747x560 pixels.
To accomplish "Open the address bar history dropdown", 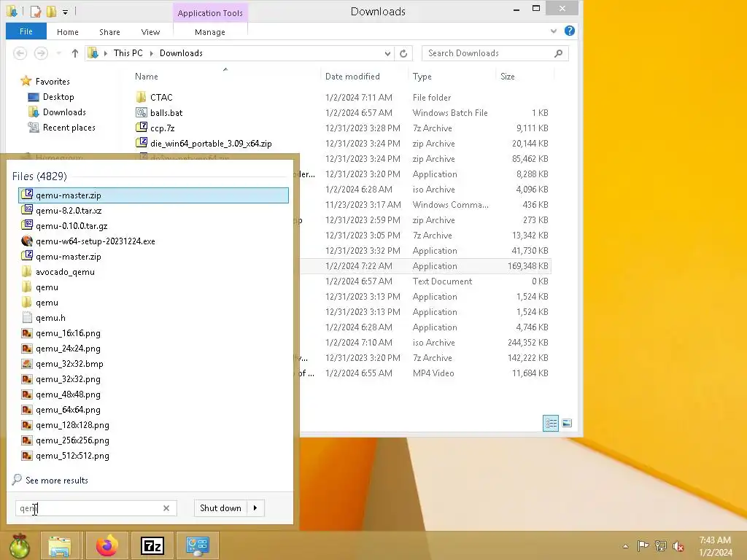I will [388, 53].
